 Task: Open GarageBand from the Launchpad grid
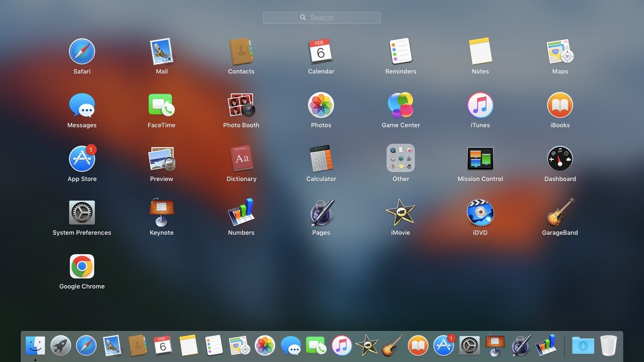tap(560, 213)
